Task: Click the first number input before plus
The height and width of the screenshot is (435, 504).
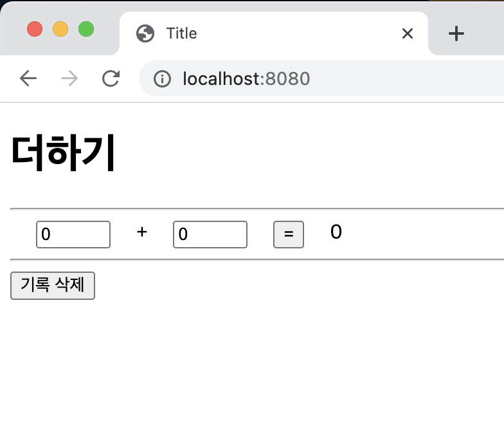Action: pyautogui.click(x=73, y=234)
